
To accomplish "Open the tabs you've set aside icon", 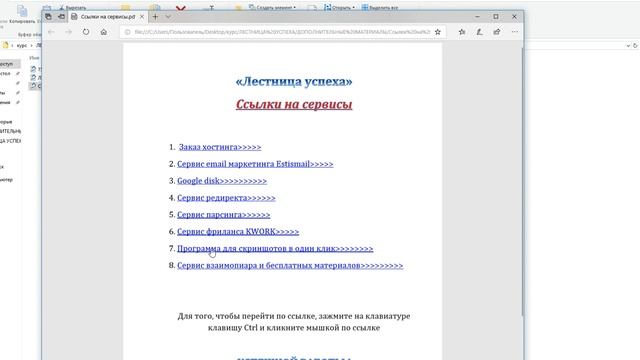I will [x=48, y=17].
